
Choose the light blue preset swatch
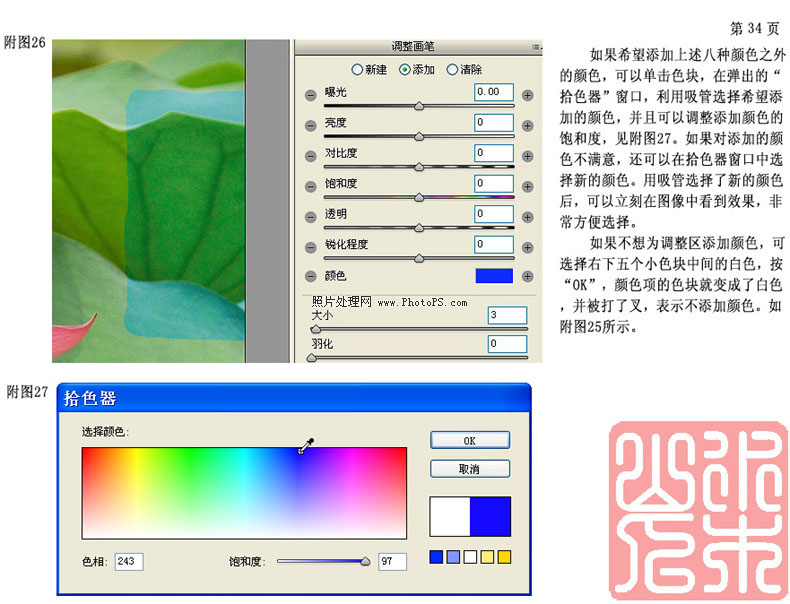pos(453,557)
